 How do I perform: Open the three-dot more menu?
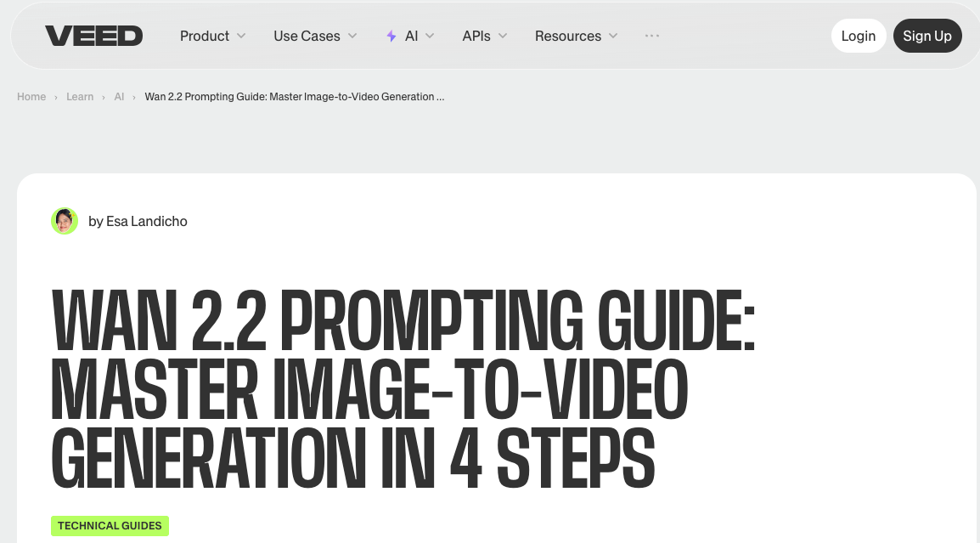click(x=652, y=36)
